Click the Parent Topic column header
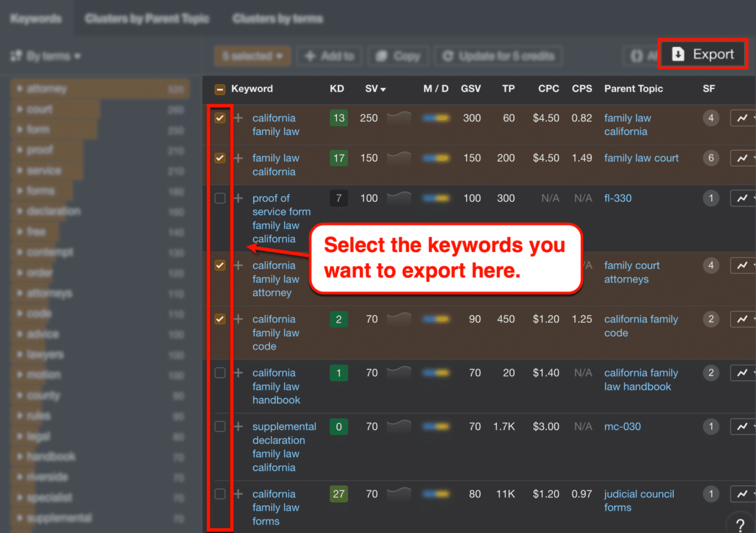 coord(633,89)
